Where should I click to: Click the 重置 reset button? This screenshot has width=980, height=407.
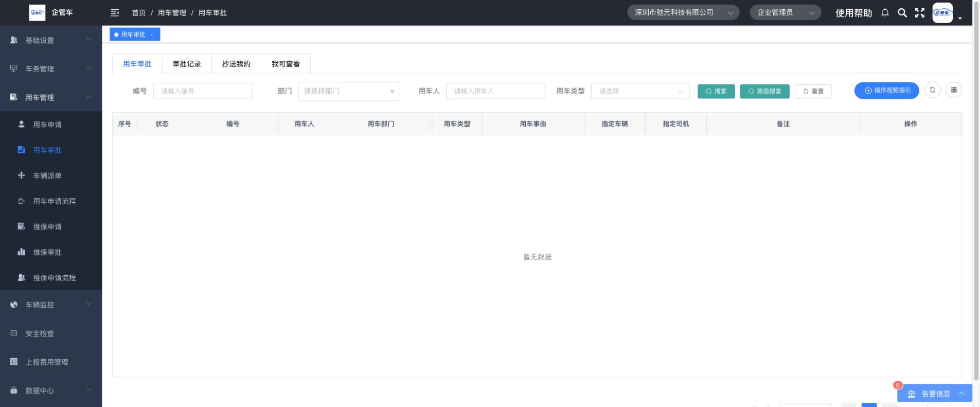(813, 91)
